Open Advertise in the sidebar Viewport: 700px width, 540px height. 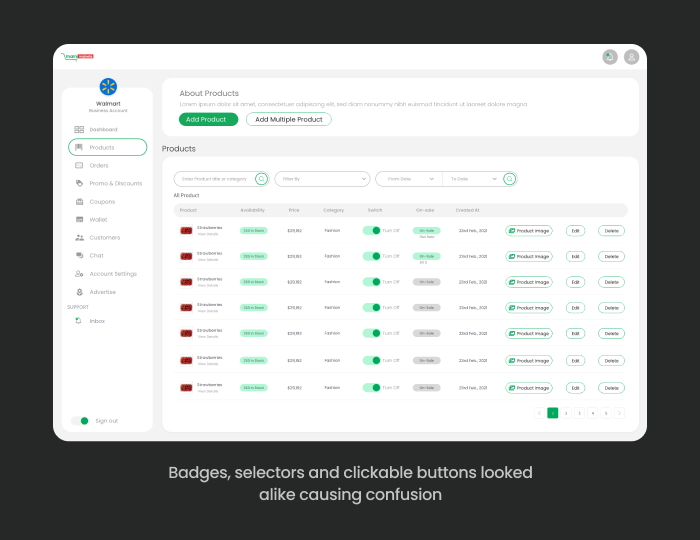point(103,292)
